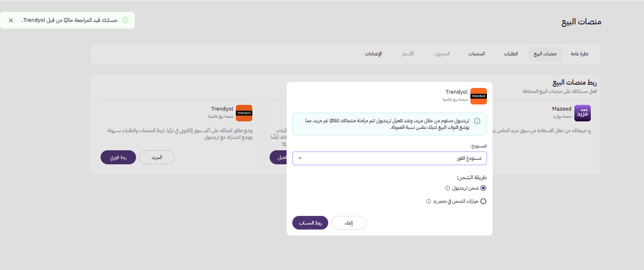Click the Mazeed card title text
Image resolution: width=644 pixels, height=270 pixels.
click(562, 109)
